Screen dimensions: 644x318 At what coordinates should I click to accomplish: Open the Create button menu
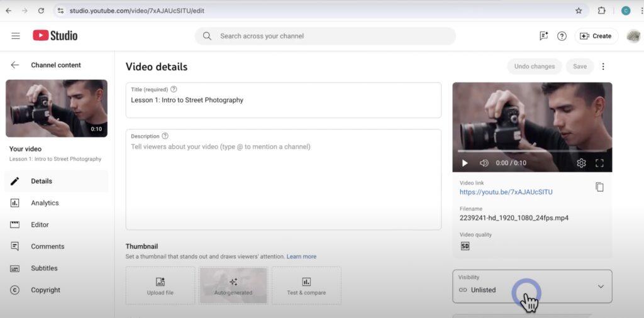[596, 36]
